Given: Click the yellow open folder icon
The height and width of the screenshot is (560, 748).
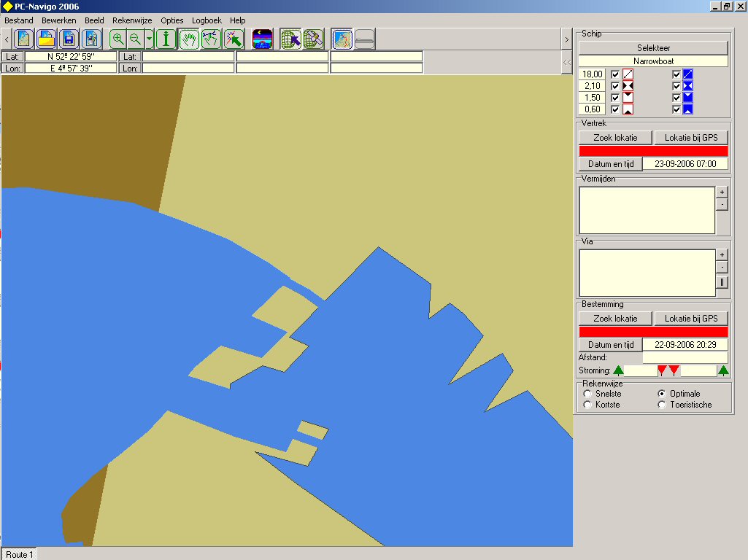Looking at the screenshot, I should pyautogui.click(x=46, y=39).
